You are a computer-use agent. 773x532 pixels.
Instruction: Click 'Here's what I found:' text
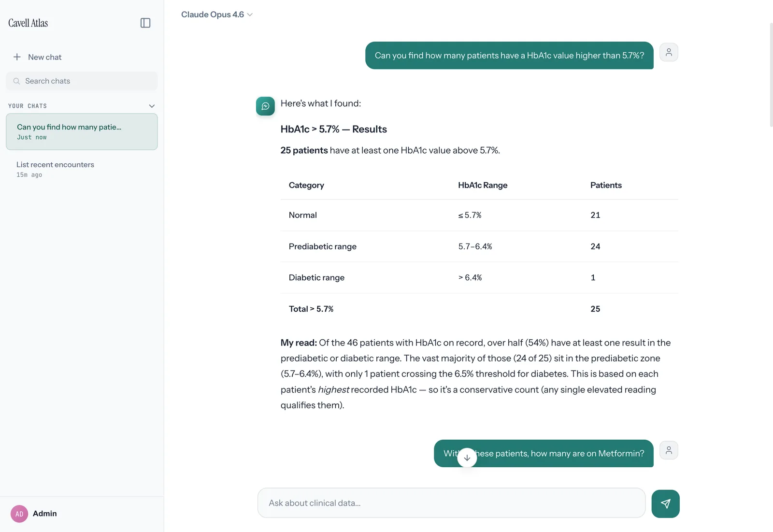(321, 103)
